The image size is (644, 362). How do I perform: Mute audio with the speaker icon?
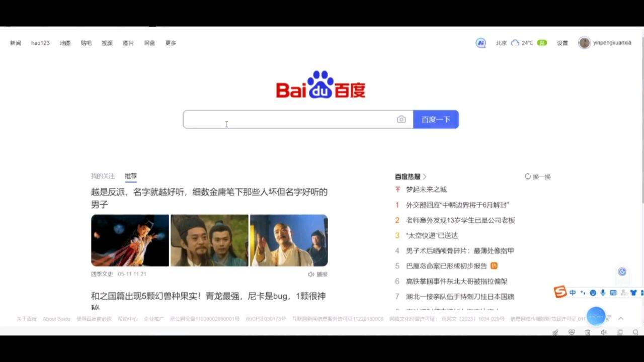coord(603,332)
